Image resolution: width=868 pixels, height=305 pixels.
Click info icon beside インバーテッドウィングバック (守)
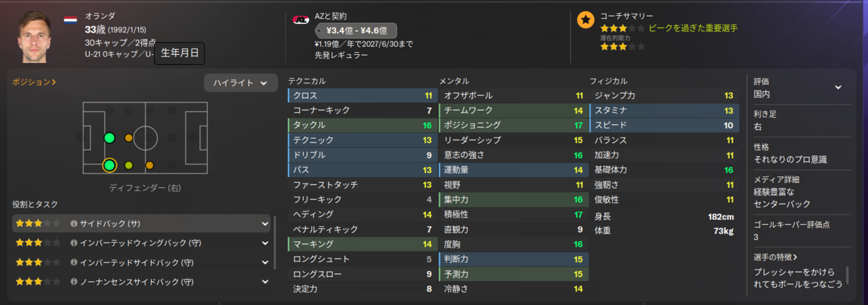pos(74,243)
